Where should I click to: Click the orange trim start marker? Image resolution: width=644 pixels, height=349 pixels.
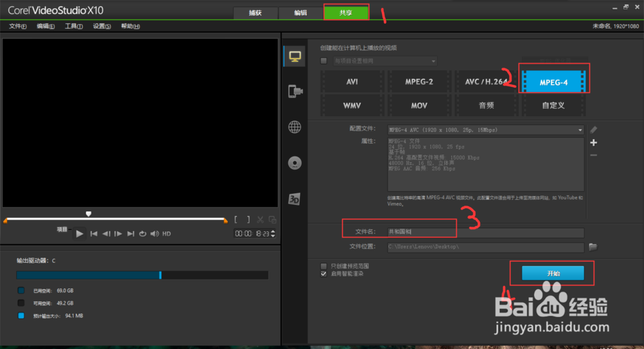pyautogui.click(x=5, y=221)
